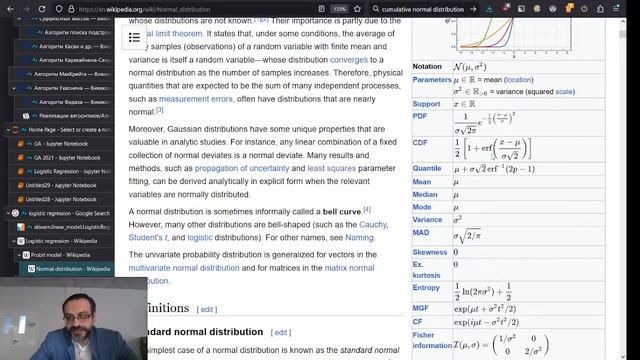Open the downloads panel
640x360 pixels.
pyautogui.click(x=489, y=9)
